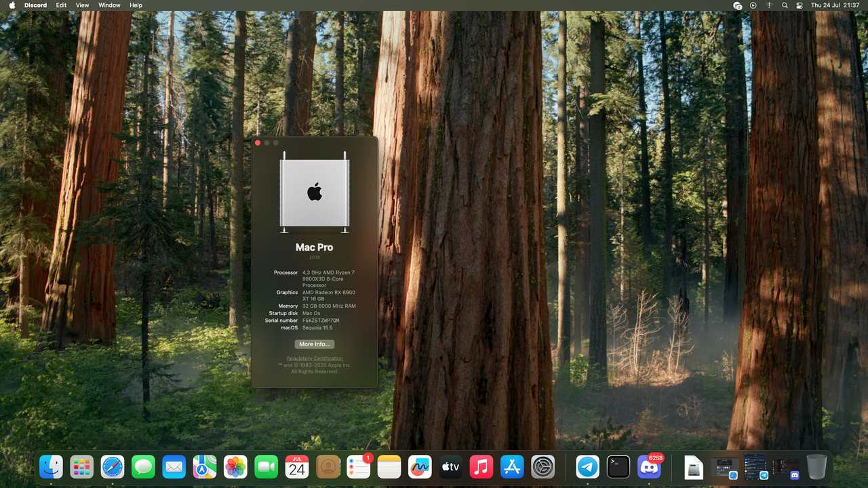The width and height of the screenshot is (868, 488).
Task: Click the chat bubble status icon in the menu bar
Action: click(x=738, y=5)
